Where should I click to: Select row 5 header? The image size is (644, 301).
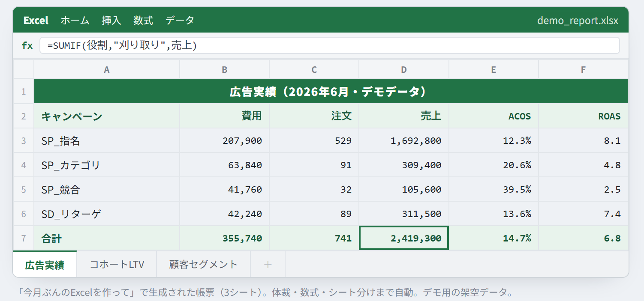pyautogui.click(x=24, y=189)
